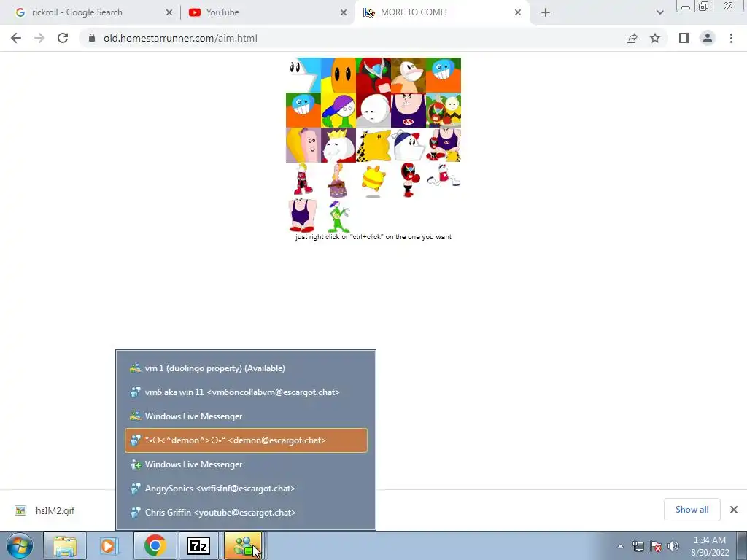Open the AngrySonics wtfisfnf@escargot.chat conversation

pos(246,489)
